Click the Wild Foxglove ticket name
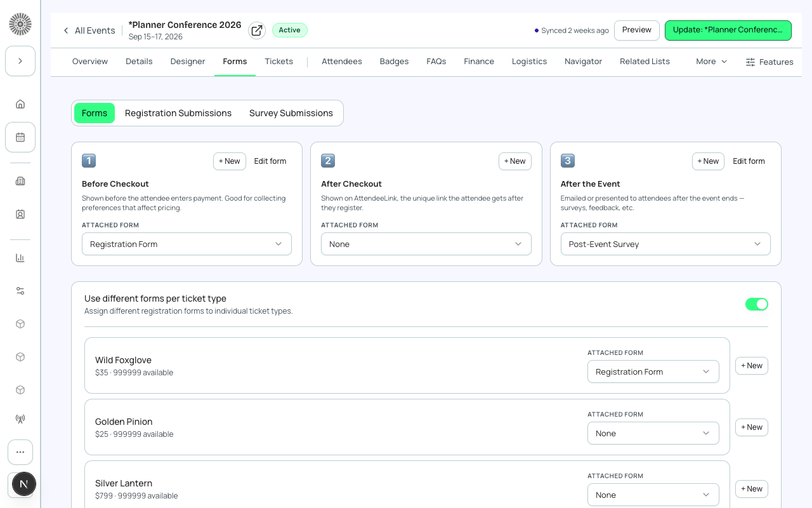 click(x=123, y=360)
